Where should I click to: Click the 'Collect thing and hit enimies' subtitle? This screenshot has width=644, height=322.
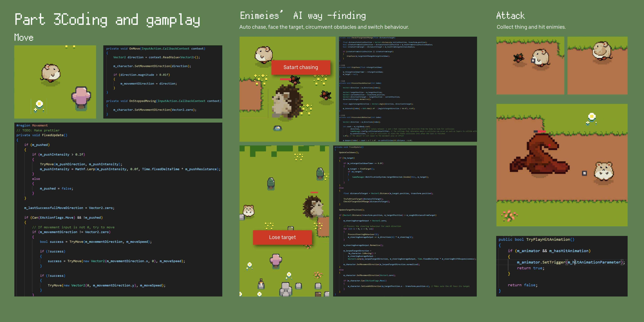531,27
